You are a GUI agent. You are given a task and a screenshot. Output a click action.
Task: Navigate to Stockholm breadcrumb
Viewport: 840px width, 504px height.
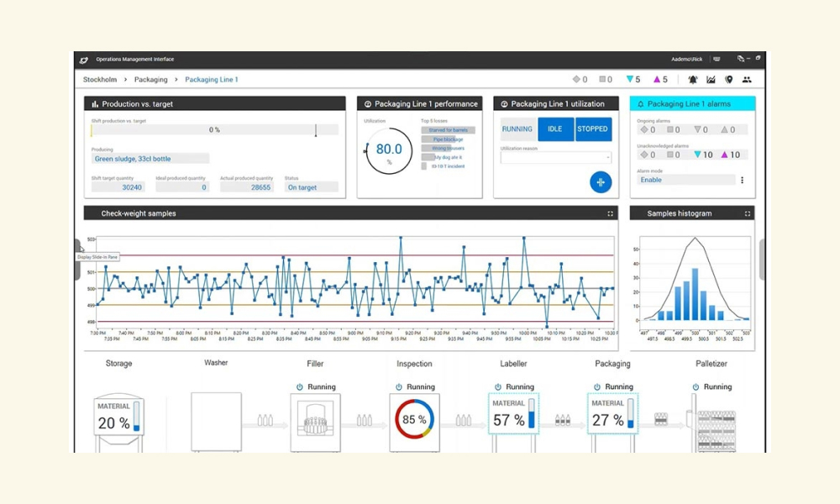click(x=100, y=79)
